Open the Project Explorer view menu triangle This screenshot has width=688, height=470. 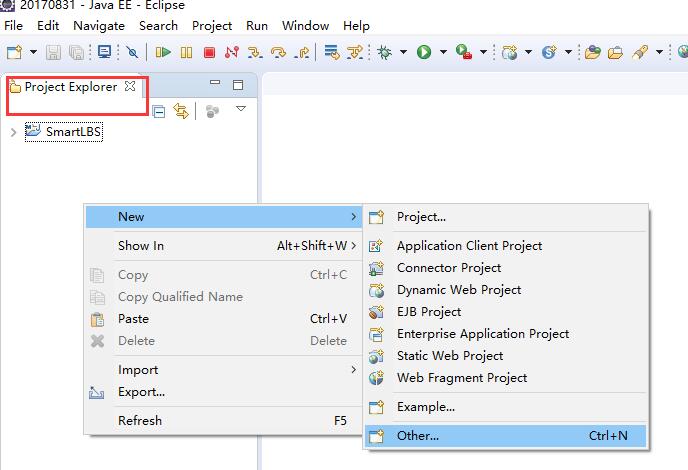(x=241, y=108)
